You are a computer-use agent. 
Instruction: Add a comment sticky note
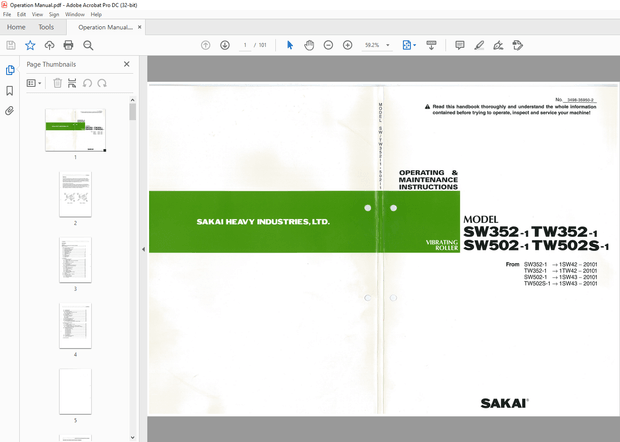[x=459, y=45]
